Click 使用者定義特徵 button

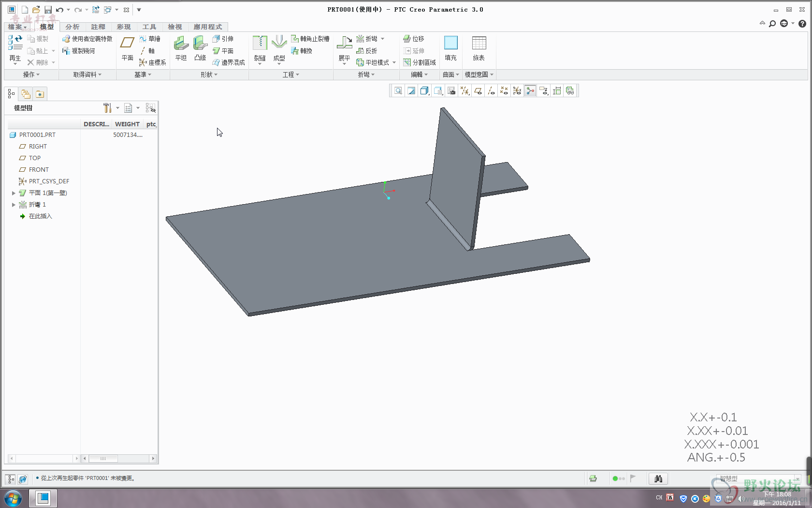(87, 39)
